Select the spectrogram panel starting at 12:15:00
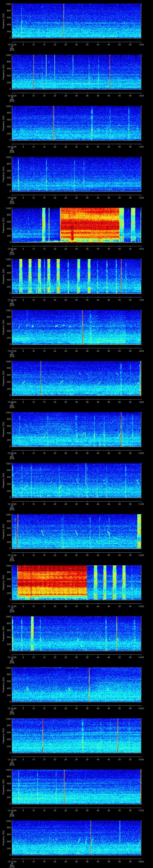 pos(77,736)
